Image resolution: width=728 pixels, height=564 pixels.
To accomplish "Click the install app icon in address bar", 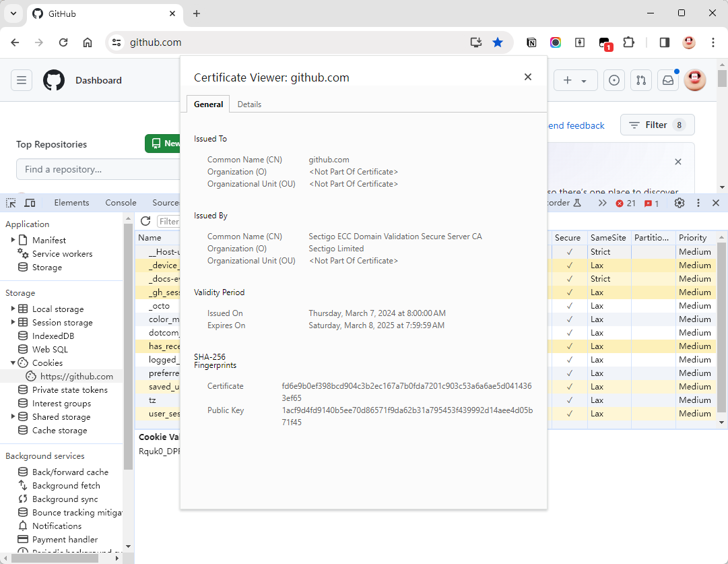I will click(476, 42).
